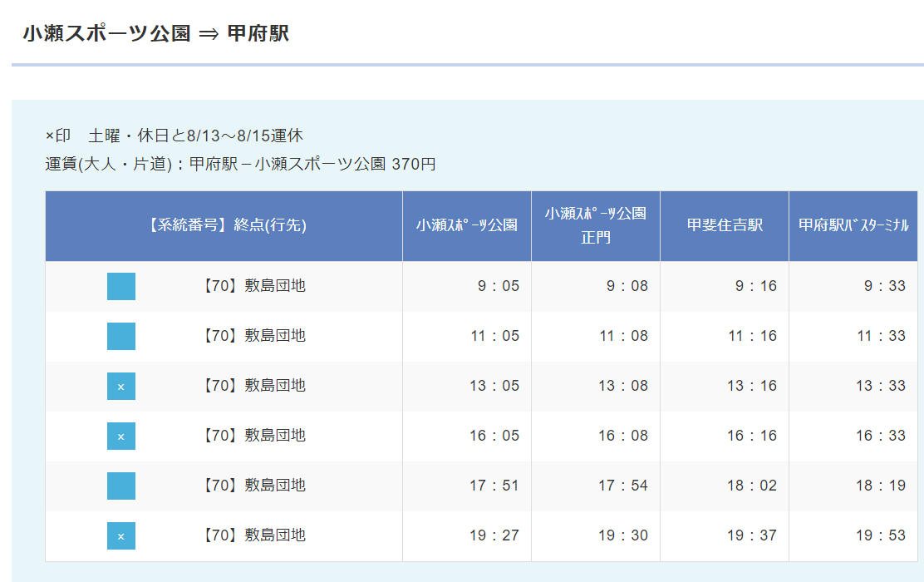This screenshot has height=582, width=924.
Task: Click the 19:53 arrival time cell
Action: (881, 535)
